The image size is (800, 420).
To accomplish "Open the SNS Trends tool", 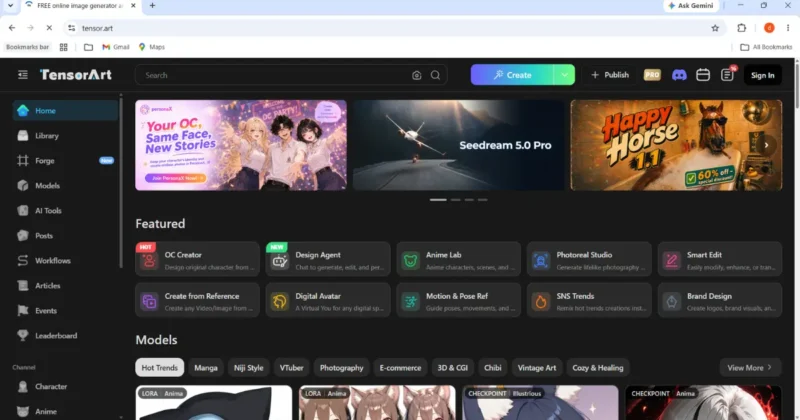I will coord(589,300).
